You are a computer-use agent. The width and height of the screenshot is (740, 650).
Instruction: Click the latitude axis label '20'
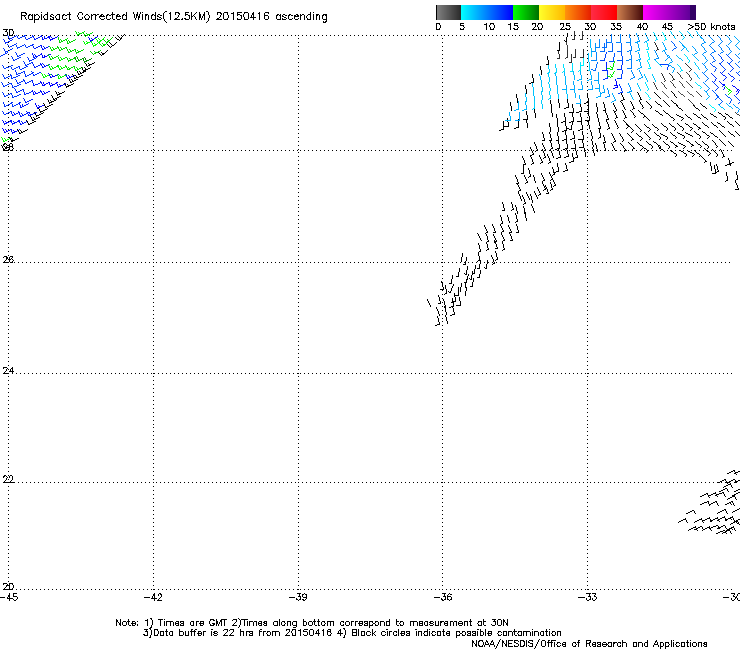(8, 587)
